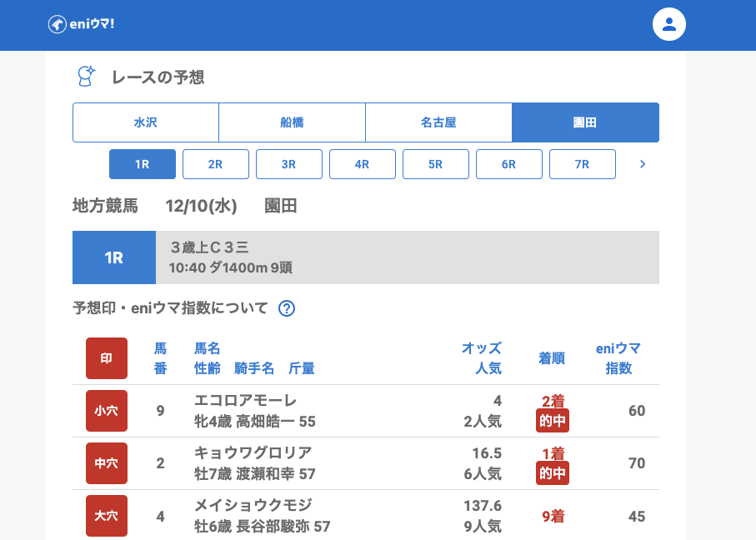Image resolution: width=756 pixels, height=540 pixels.
Task: Click the race prediction heading icon
Action: tap(86, 77)
